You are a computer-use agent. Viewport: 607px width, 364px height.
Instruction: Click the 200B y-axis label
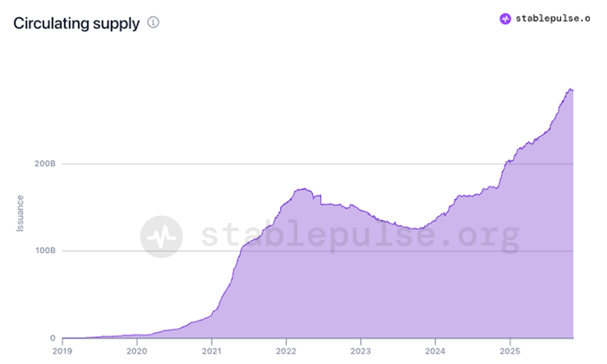coord(46,164)
